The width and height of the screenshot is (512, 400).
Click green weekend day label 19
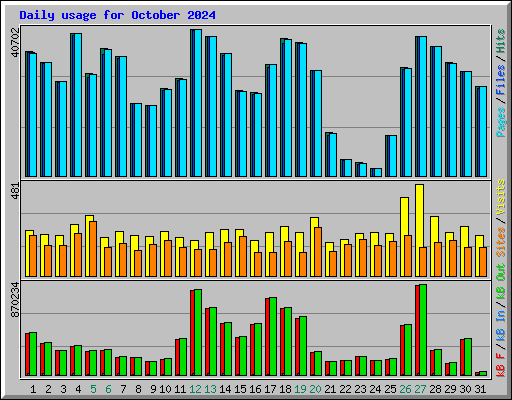300,389
